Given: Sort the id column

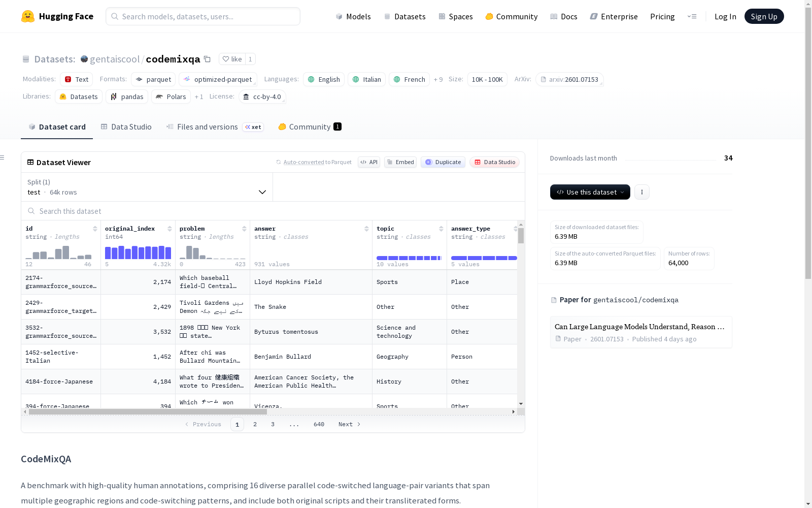Looking at the screenshot, I should [x=95, y=229].
